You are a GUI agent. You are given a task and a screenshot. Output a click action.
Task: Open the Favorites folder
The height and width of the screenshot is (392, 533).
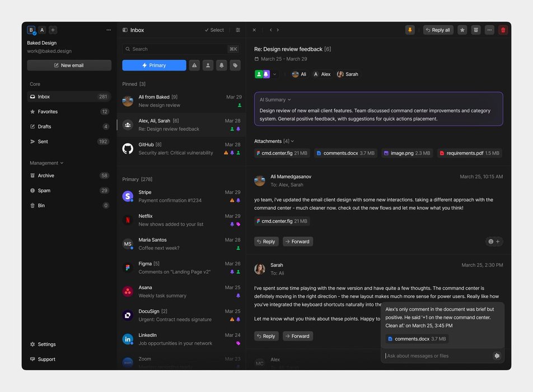69,111
